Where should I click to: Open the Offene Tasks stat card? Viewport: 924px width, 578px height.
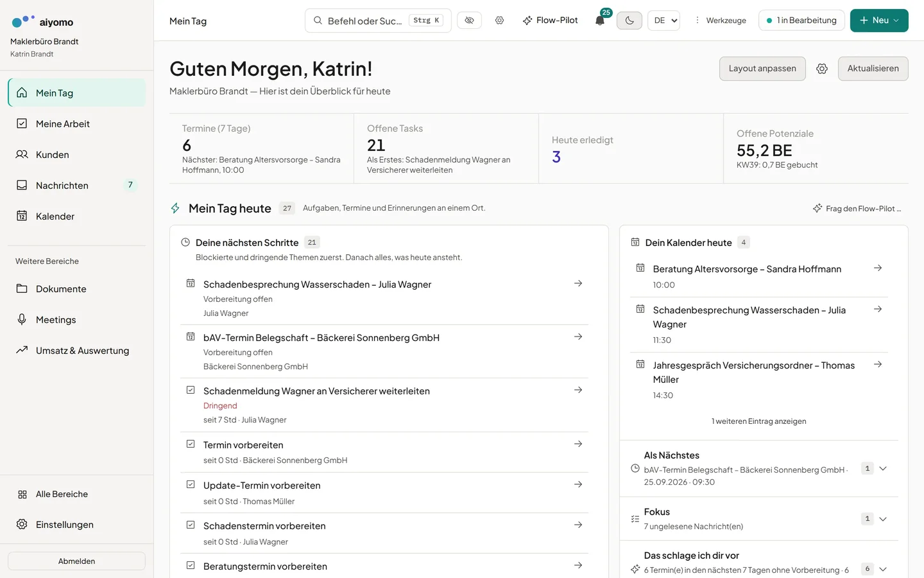(446, 148)
